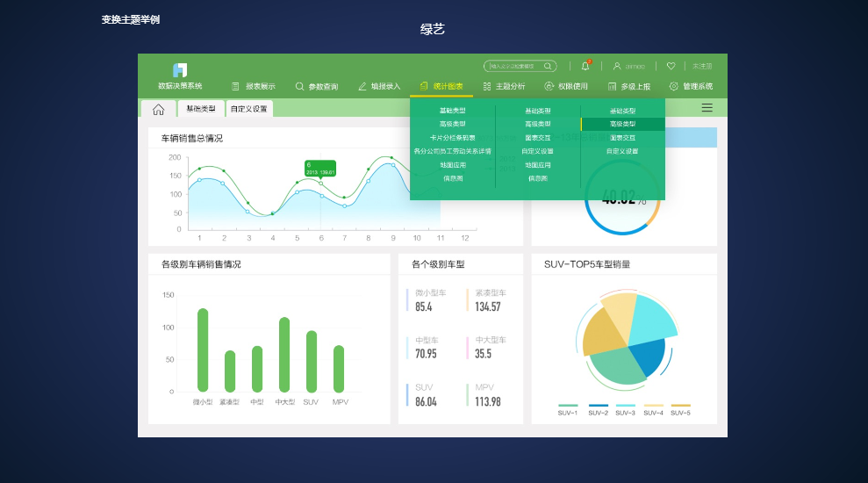This screenshot has height=483, width=868.
Task: Switch to the 基础类型 tab
Action: coord(200,109)
